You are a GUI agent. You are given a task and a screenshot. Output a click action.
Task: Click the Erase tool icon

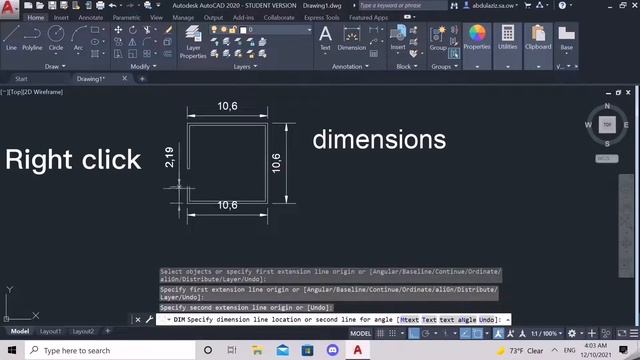[x=168, y=30]
